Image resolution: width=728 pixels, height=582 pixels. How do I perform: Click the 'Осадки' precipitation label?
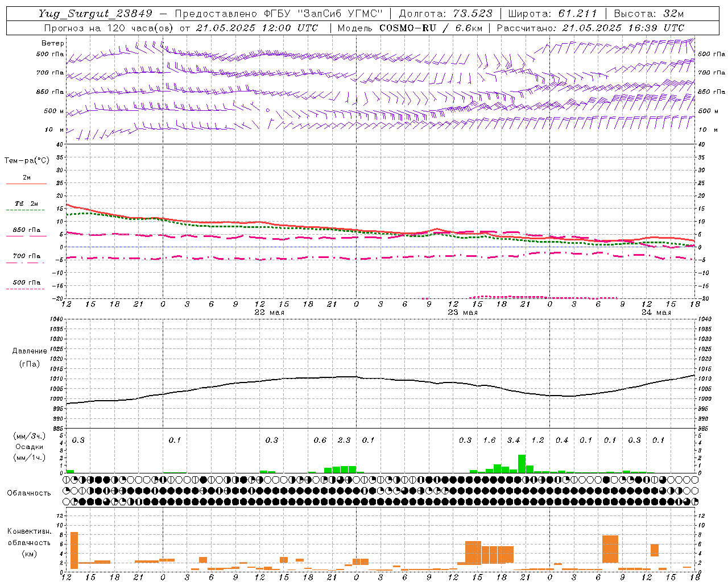point(29,447)
